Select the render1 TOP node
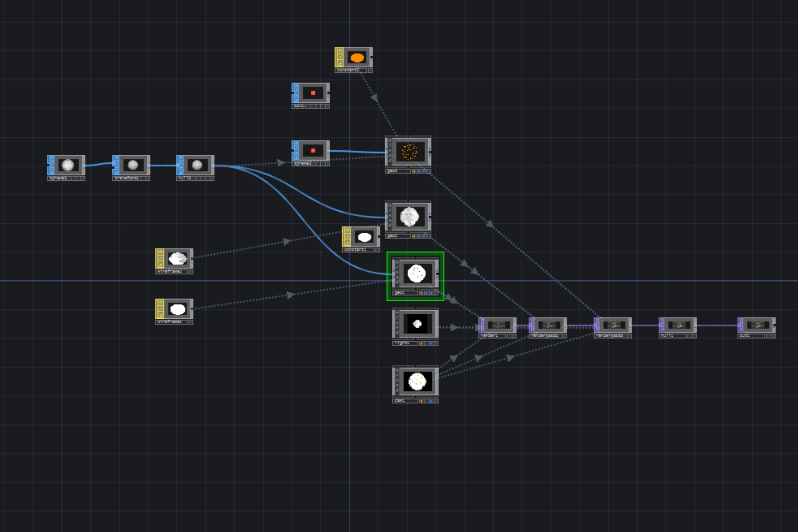 497,325
